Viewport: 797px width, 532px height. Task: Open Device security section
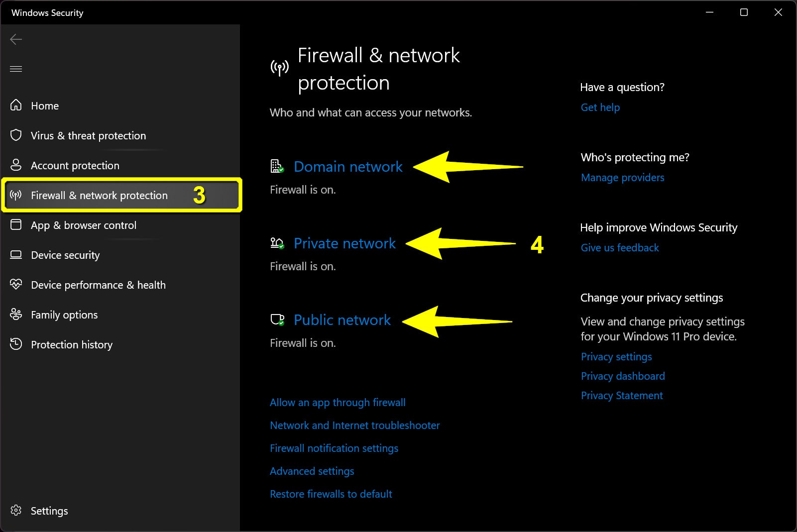[x=65, y=255]
